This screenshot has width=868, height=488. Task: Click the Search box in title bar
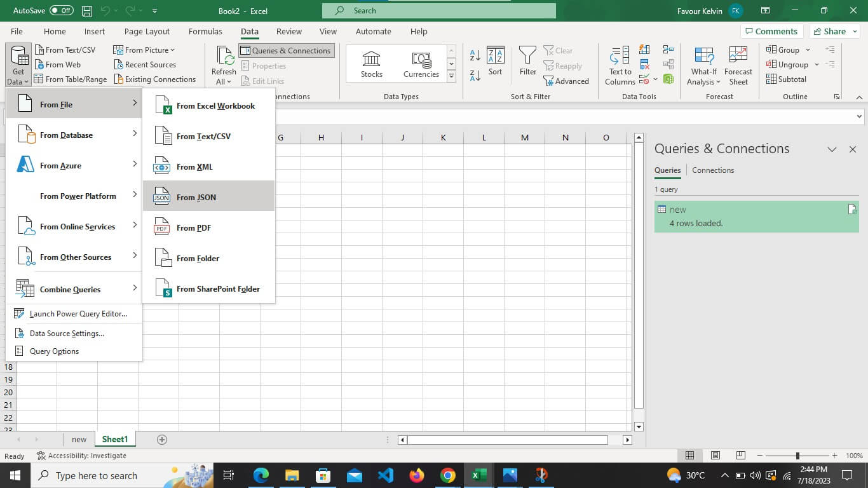pyautogui.click(x=439, y=11)
